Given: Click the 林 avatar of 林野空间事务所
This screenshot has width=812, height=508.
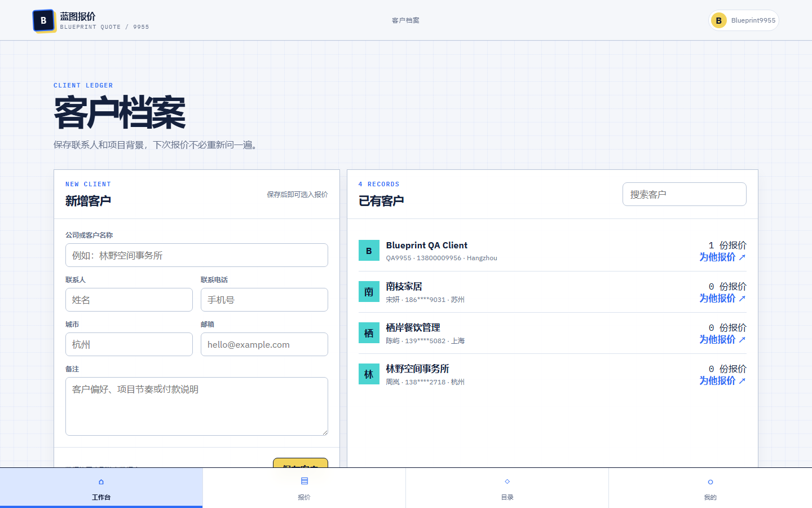Looking at the screenshot, I should [x=369, y=374].
